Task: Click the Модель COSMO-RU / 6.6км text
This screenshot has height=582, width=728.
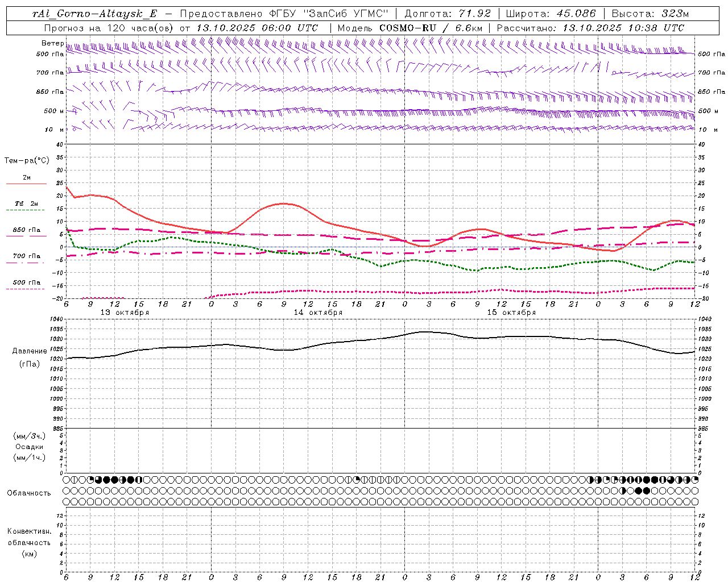Action: coord(409,28)
